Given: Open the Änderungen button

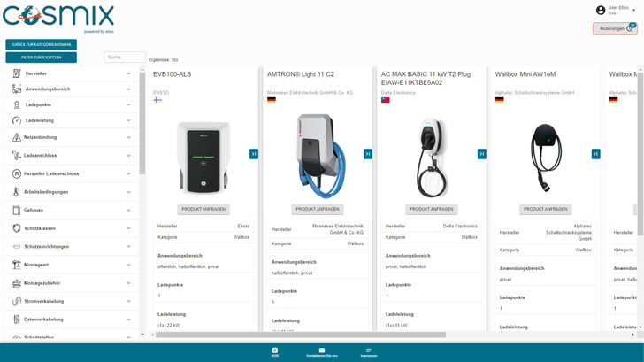Looking at the screenshot, I should pos(614,28).
